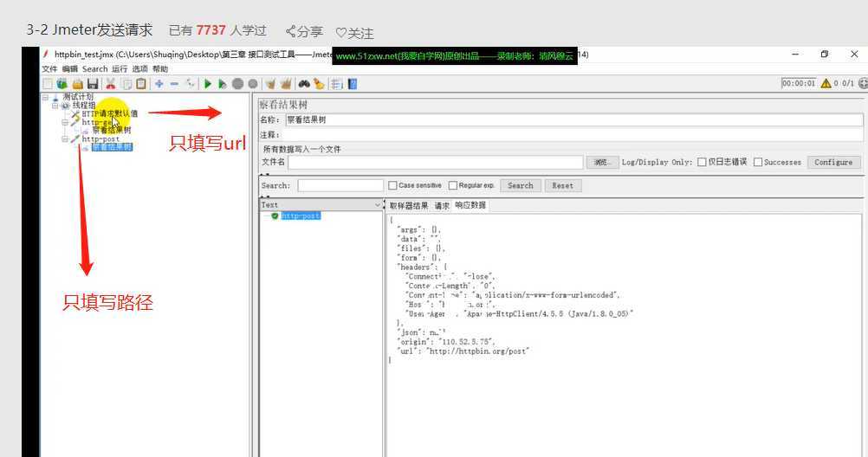Click the Stop test round icon

click(237, 84)
